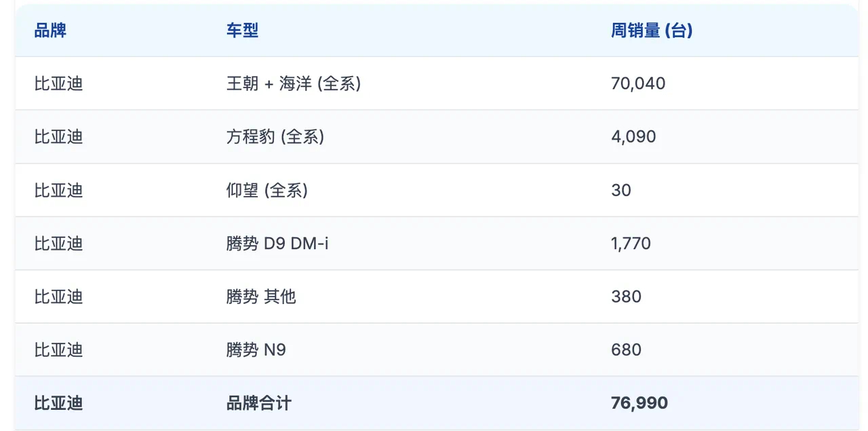
Task: Select the 王朝 + 海洋 (全系) cell
Action: pyautogui.click(x=294, y=83)
